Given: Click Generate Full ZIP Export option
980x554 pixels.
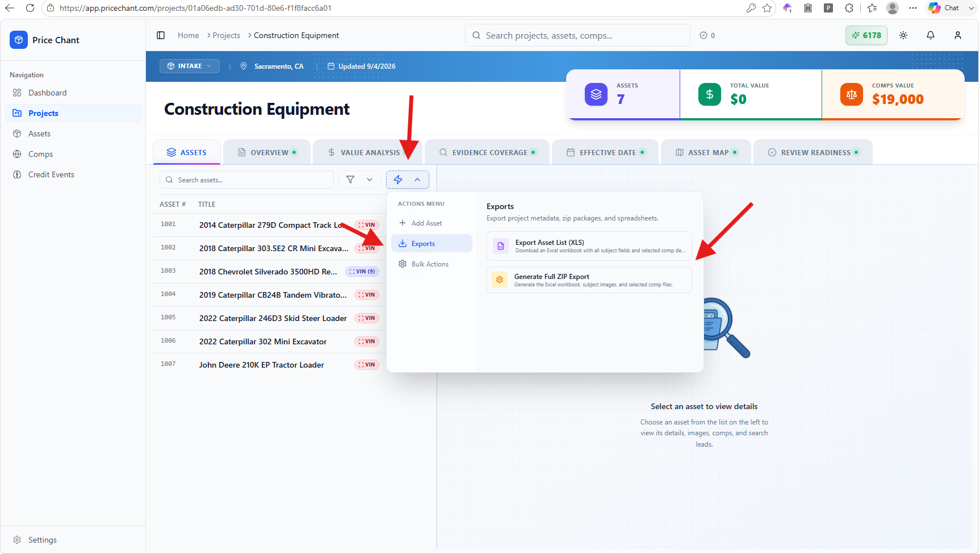Looking at the screenshot, I should tap(589, 280).
